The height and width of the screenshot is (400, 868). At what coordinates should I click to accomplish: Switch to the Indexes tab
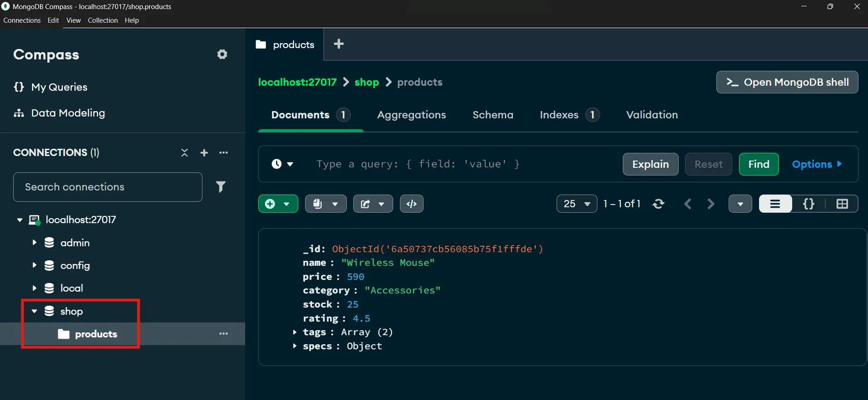(570, 115)
